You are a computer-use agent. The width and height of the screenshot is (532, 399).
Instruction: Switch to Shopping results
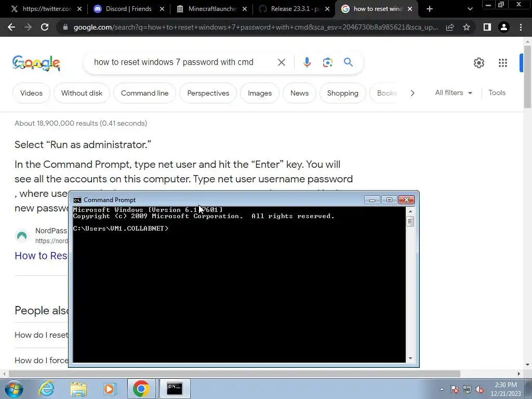click(343, 93)
